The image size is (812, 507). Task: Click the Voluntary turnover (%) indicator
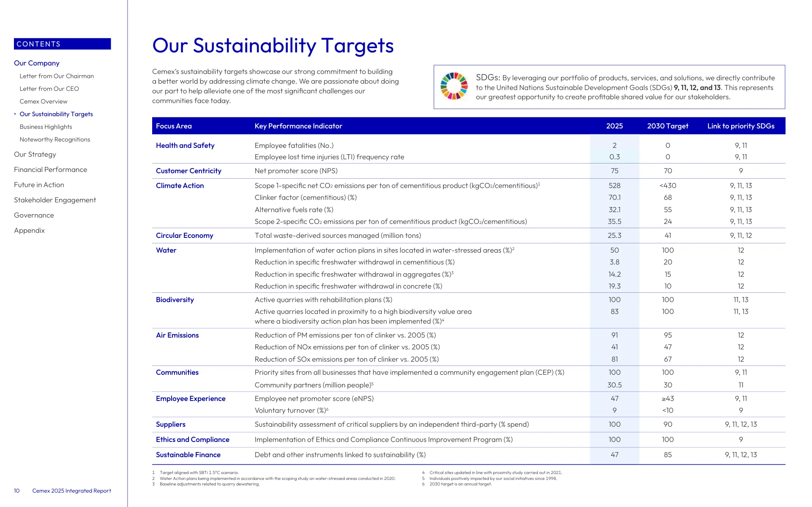pyautogui.click(x=292, y=410)
